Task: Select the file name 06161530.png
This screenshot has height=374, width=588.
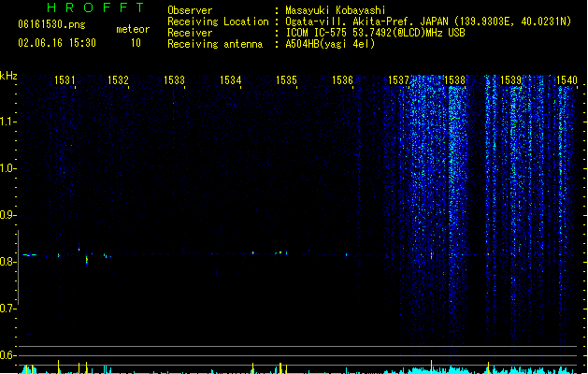Action: pyautogui.click(x=51, y=24)
